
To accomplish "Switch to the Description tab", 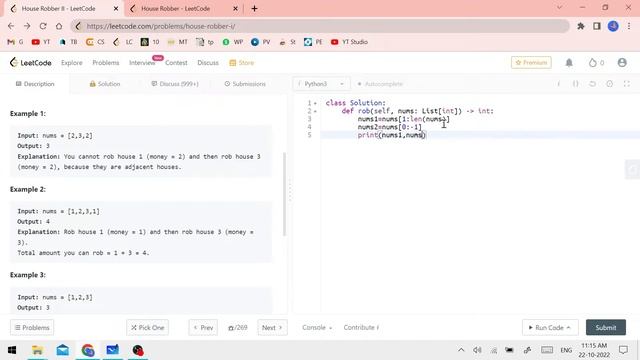I will tap(35, 84).
